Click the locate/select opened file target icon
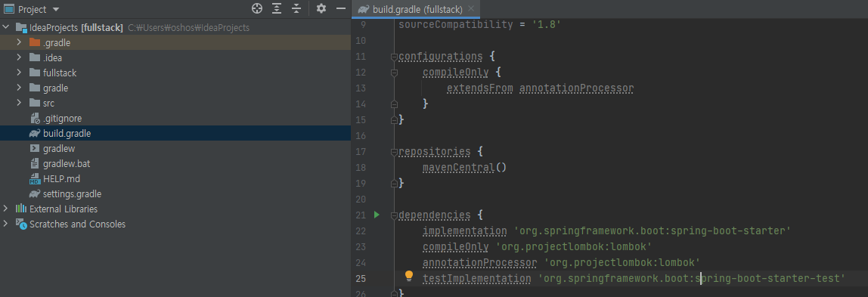This screenshot has width=868, height=297. click(x=257, y=8)
